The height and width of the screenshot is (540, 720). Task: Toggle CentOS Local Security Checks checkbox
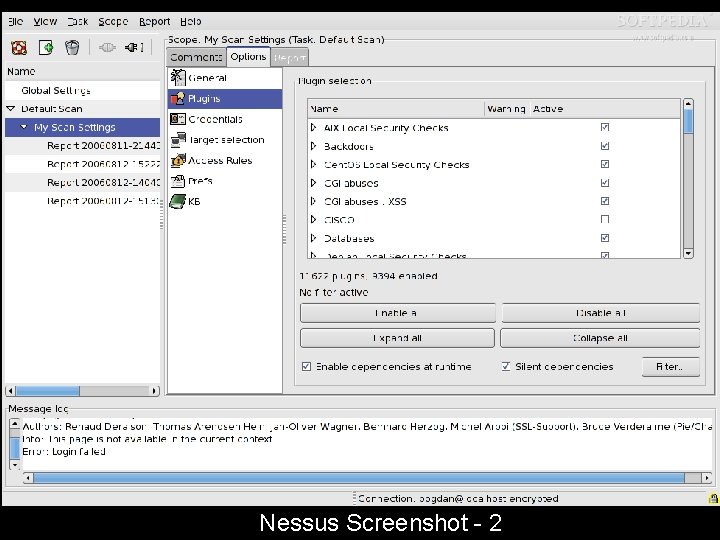605,164
